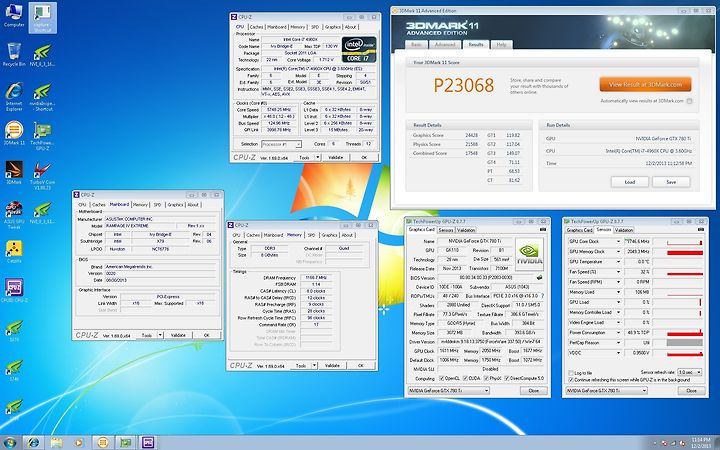The width and height of the screenshot is (720, 450).
Task: Open the Windows Start menu orb
Action: tap(9, 443)
